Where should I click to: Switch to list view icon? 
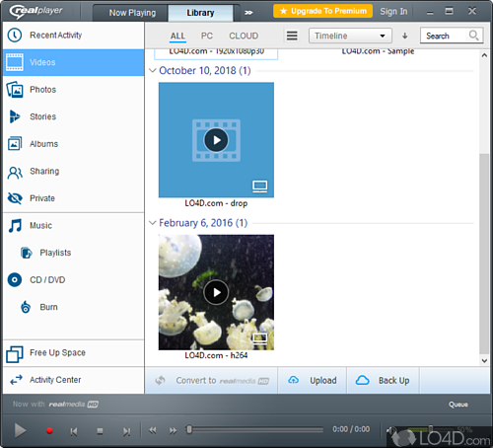[292, 36]
